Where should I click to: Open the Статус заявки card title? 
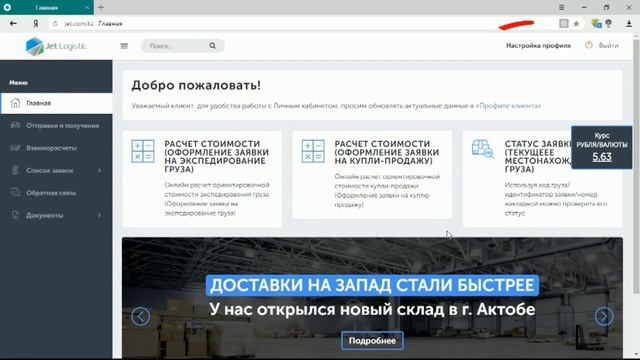538,156
